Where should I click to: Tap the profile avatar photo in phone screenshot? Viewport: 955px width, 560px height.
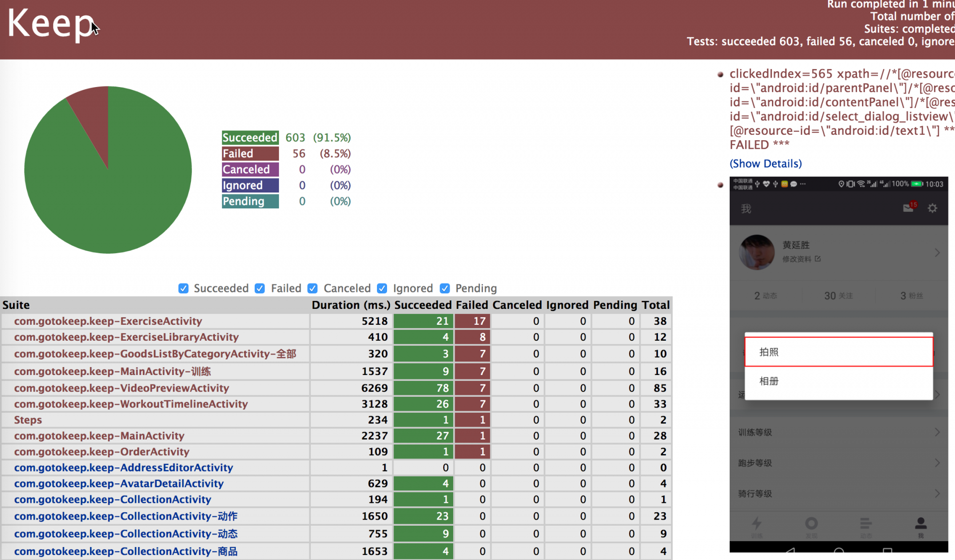tap(757, 252)
